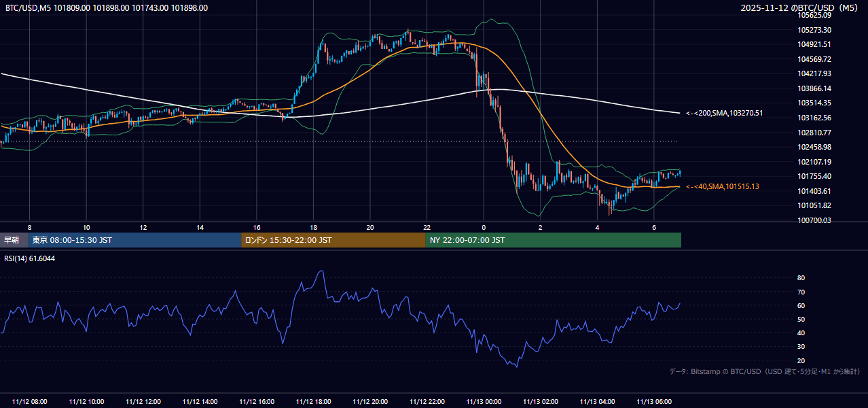Click hour tick 14 under price chart

(x=200, y=227)
